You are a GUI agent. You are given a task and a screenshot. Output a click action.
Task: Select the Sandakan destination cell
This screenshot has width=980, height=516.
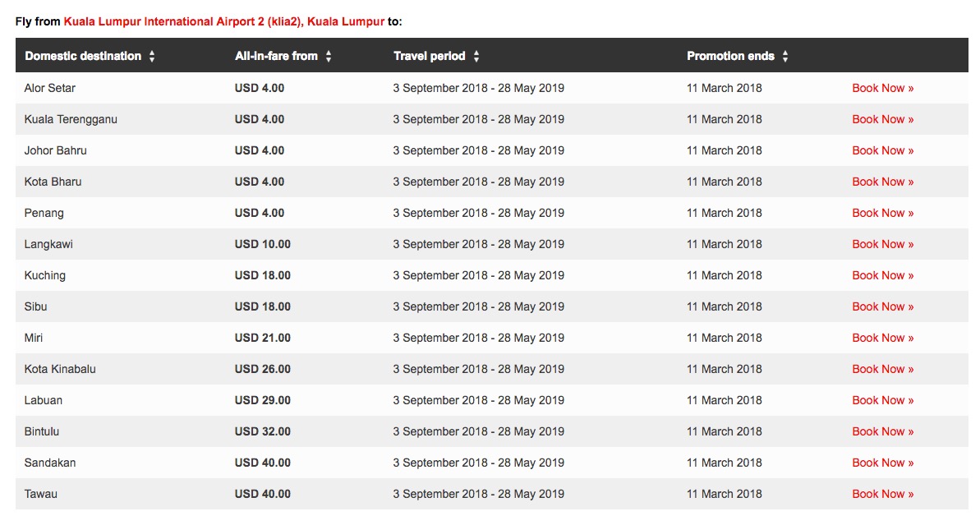coord(50,463)
